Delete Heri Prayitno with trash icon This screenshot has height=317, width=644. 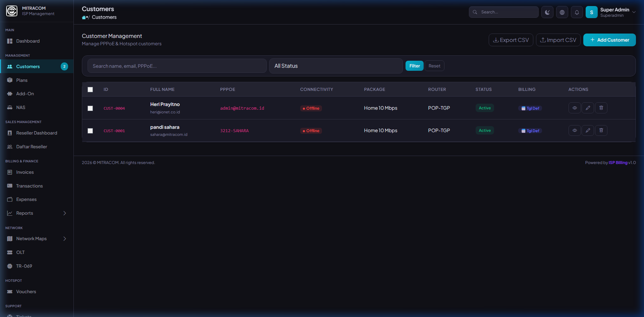[601, 108]
